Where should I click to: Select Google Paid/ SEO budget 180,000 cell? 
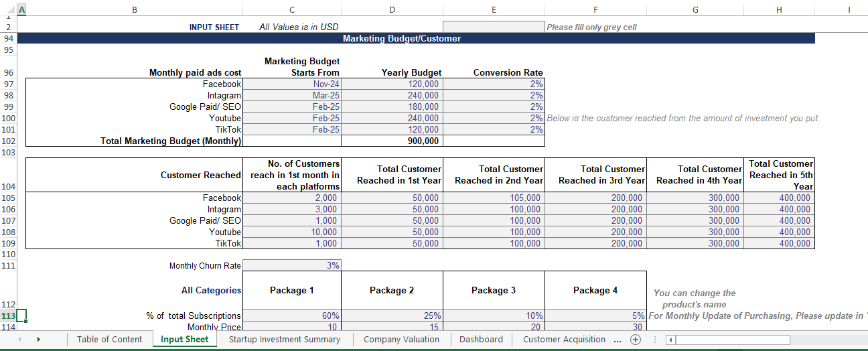[392, 107]
